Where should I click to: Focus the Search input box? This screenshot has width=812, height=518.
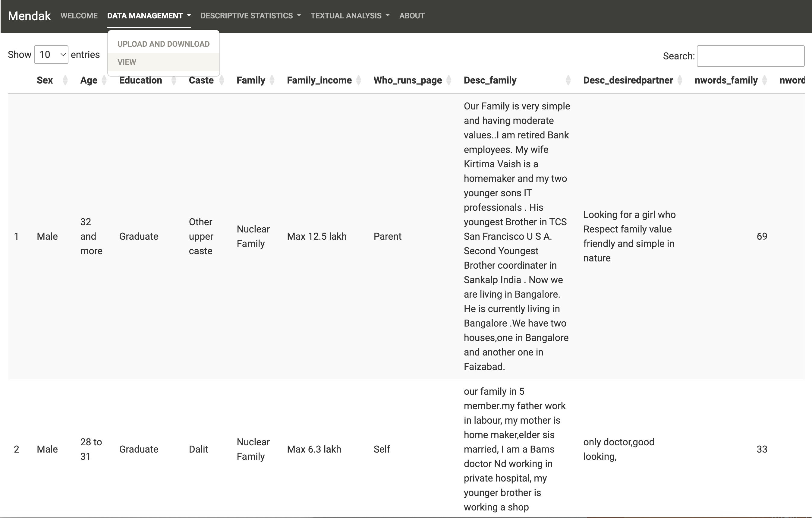pos(751,56)
